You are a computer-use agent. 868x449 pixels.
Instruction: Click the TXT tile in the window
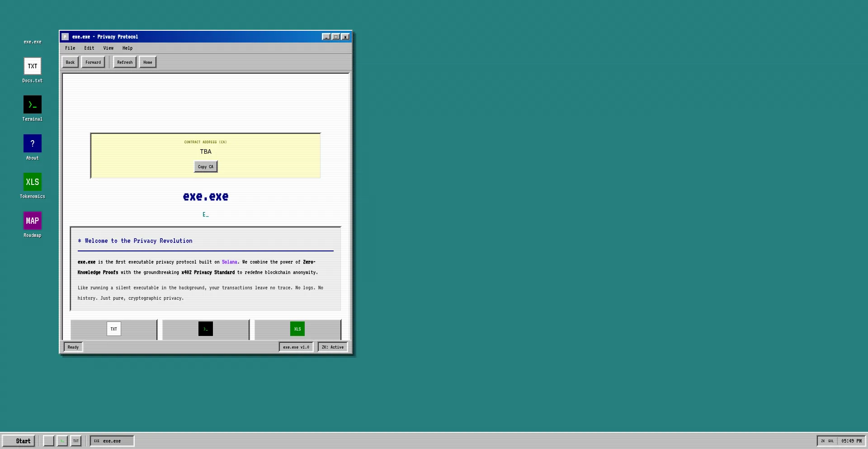tap(114, 329)
